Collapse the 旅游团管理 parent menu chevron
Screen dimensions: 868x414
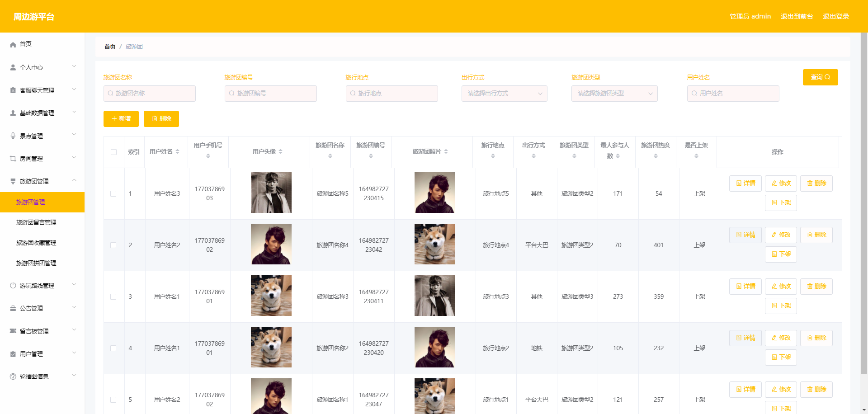pos(74,180)
